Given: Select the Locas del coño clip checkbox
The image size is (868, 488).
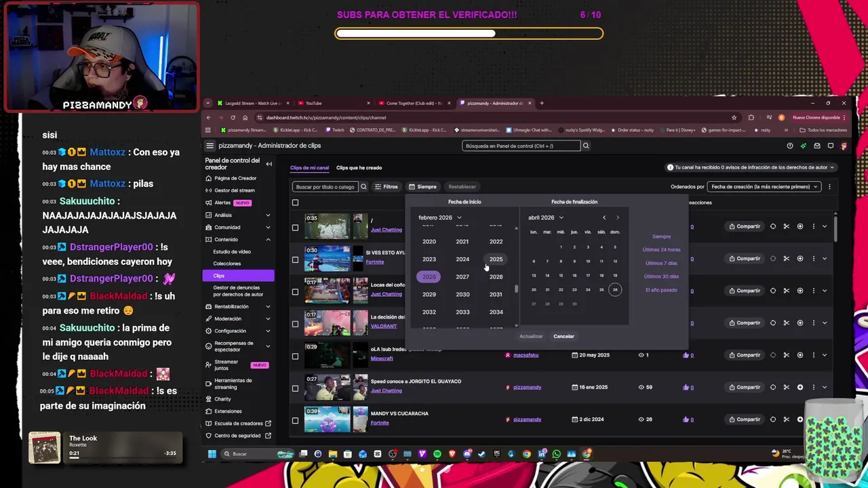Looking at the screenshot, I should [295, 292].
